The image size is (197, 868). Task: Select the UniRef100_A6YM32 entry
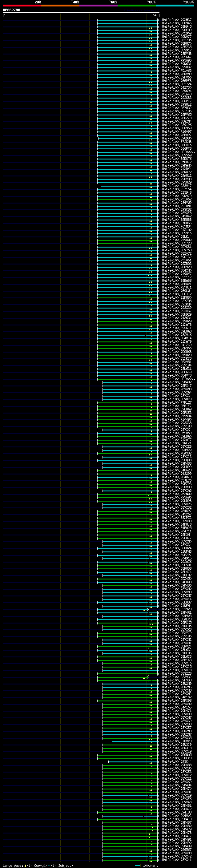(177, 108)
